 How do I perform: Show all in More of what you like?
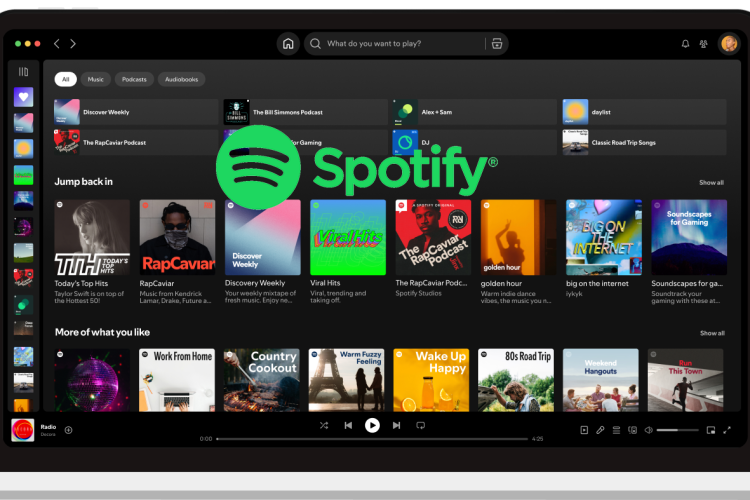[712, 333]
